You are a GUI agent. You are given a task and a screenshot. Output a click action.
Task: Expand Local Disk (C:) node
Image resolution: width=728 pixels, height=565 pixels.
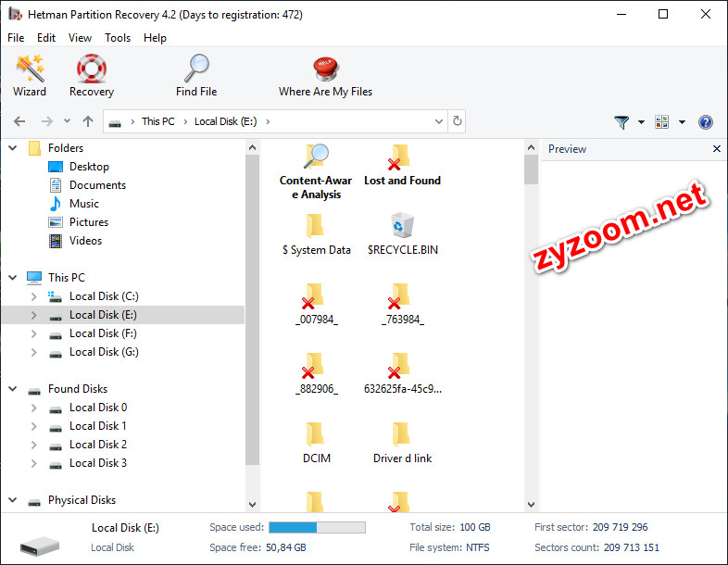34,296
